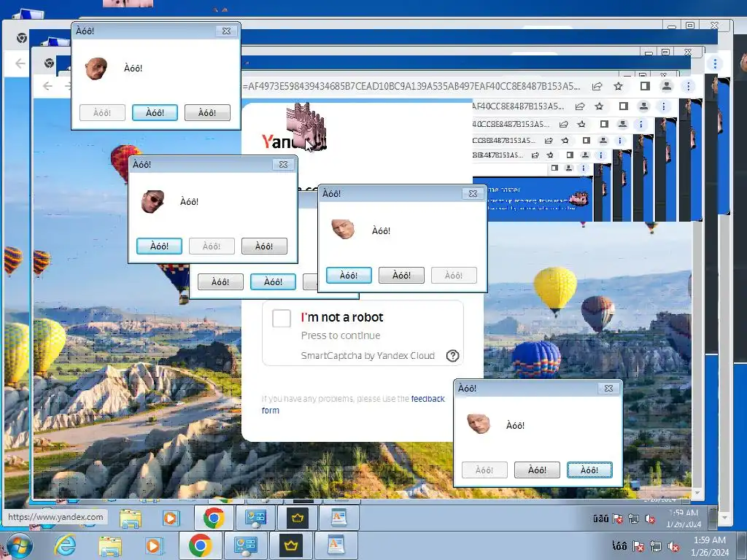This screenshot has width=747, height=560.
Task: Open the document editor icon on main taskbar
Action: [x=336, y=545]
